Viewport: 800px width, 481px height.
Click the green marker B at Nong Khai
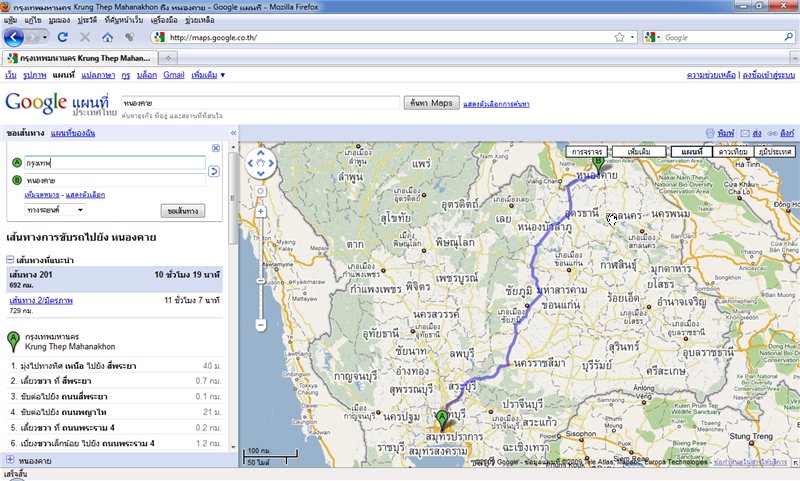pyautogui.click(x=598, y=165)
